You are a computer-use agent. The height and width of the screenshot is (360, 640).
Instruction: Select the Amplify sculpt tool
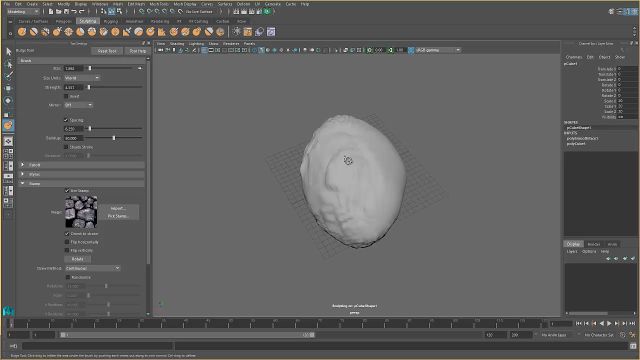tap(209, 32)
